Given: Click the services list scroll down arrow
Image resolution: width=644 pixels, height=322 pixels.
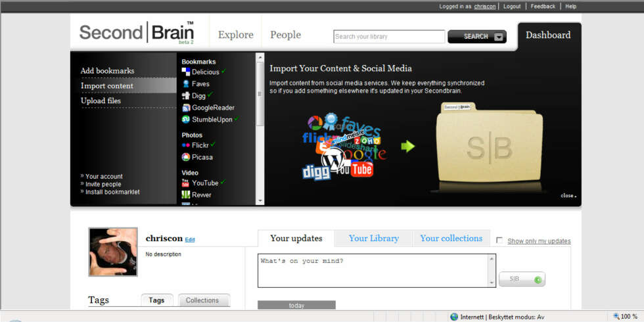Looking at the screenshot, I should [x=260, y=201].
